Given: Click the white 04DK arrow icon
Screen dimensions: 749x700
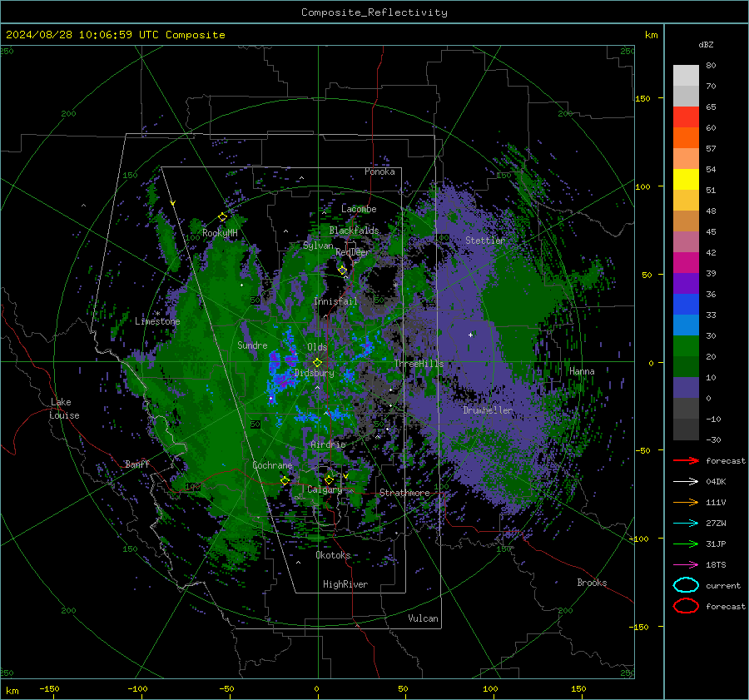Looking at the screenshot, I should [686, 481].
